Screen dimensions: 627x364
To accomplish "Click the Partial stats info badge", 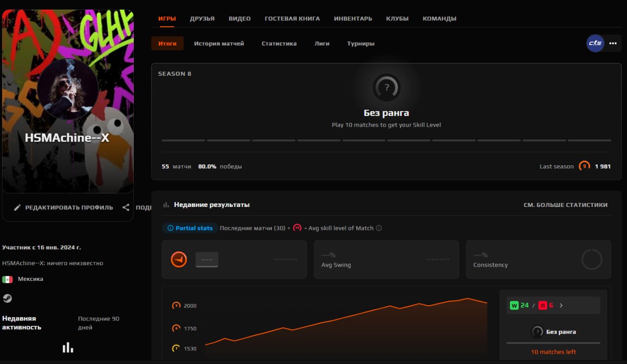I will (x=190, y=228).
